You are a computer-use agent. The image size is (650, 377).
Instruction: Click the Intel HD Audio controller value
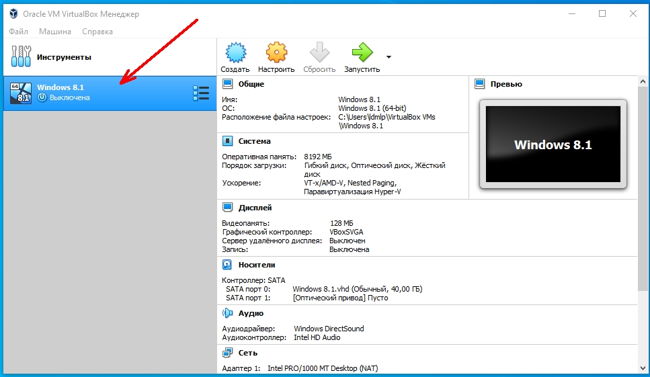tap(317, 337)
